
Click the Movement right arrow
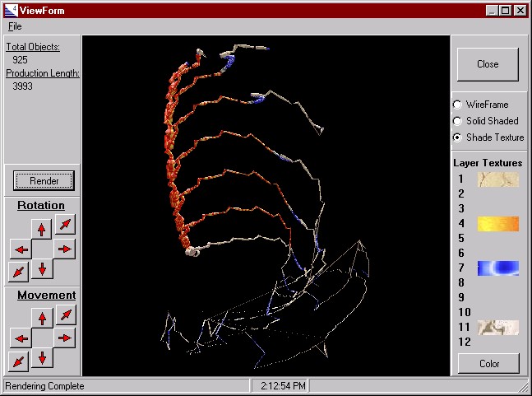[64, 338]
